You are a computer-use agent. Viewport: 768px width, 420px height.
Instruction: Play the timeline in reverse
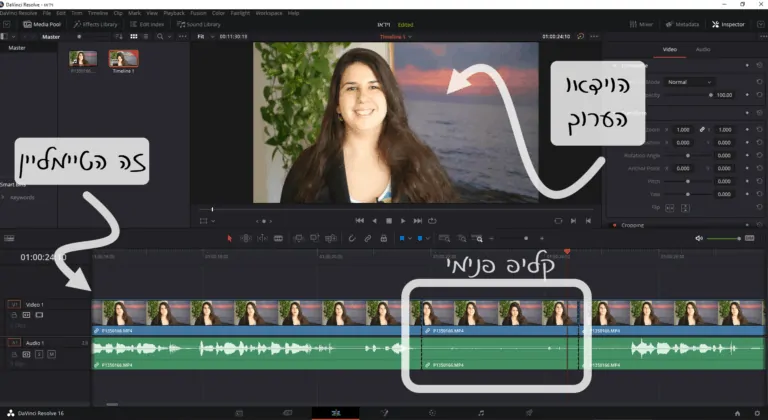[x=375, y=221]
